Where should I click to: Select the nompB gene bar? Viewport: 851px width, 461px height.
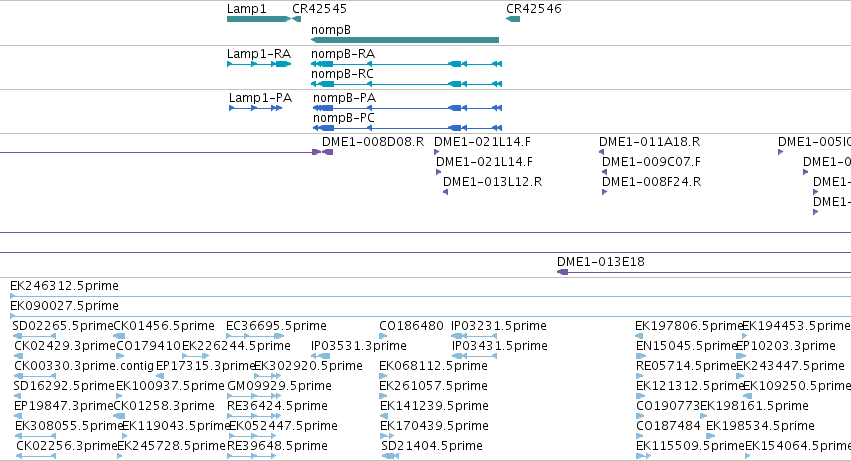tap(405, 40)
